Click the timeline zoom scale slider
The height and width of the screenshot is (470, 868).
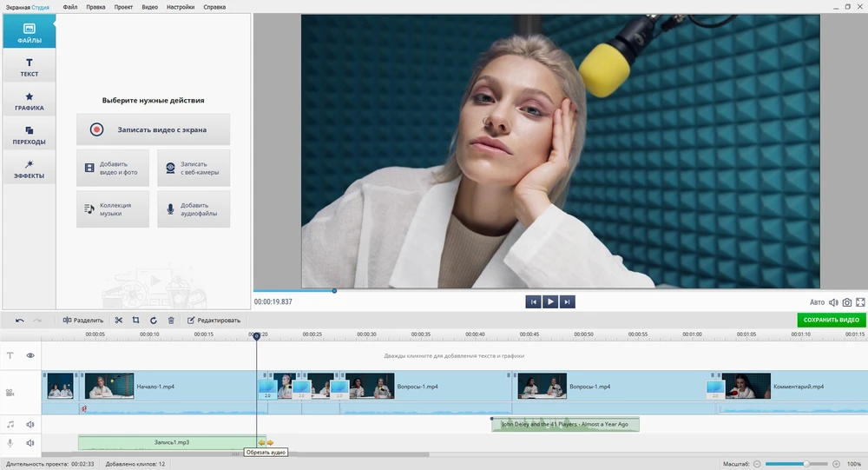(794, 464)
